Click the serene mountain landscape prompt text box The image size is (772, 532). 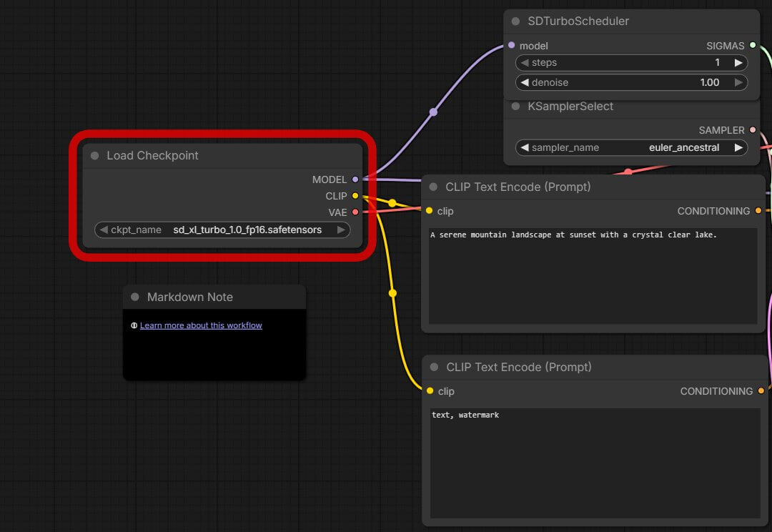pos(593,276)
